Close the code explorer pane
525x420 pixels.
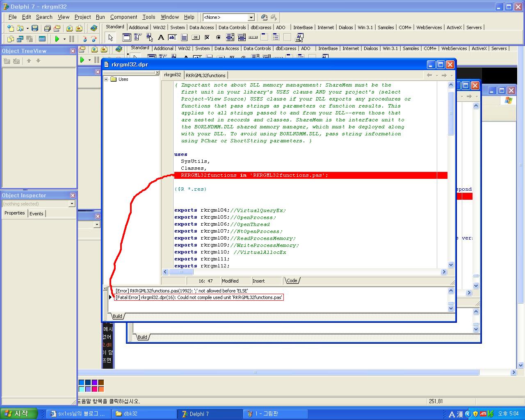157,73
